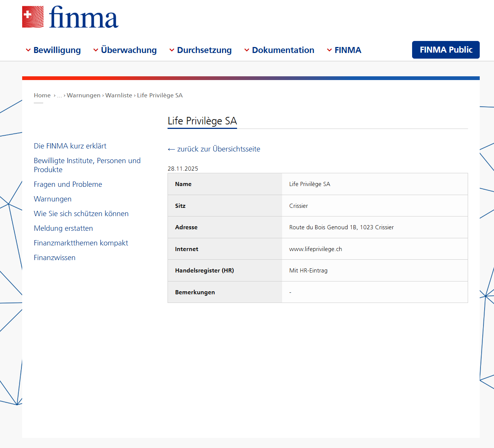
Task: Open the Durchsetzung navigation menu
Action: 204,50
